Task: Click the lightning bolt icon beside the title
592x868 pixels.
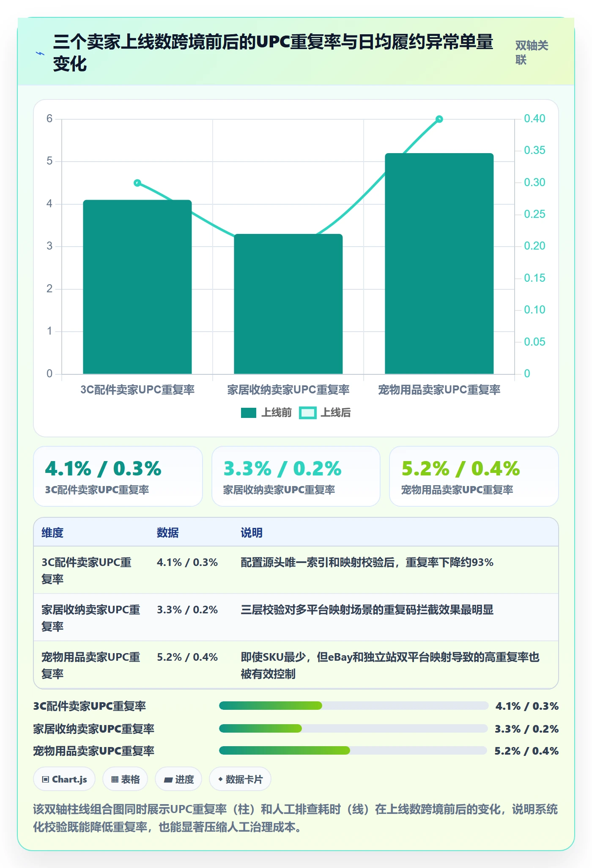Action: tap(40, 53)
